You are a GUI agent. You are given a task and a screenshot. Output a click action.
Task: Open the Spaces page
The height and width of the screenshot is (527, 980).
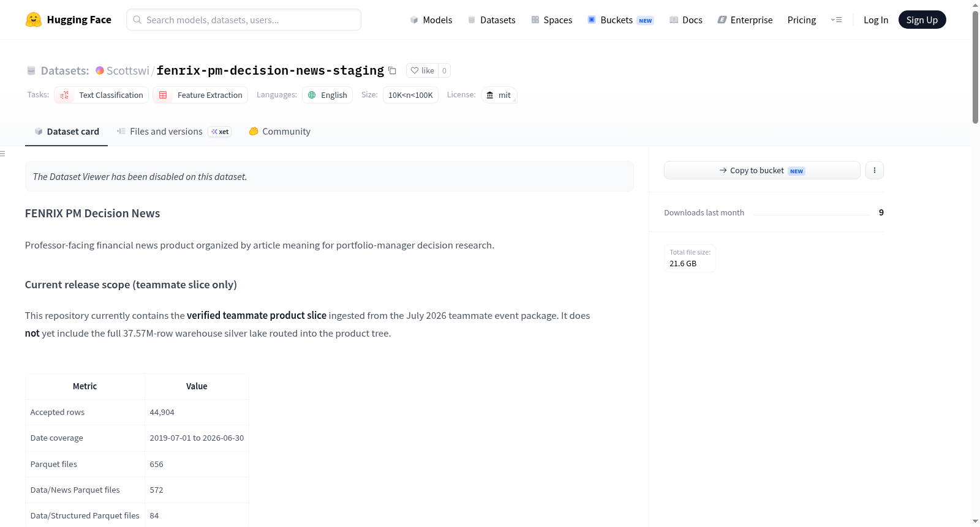552,20
